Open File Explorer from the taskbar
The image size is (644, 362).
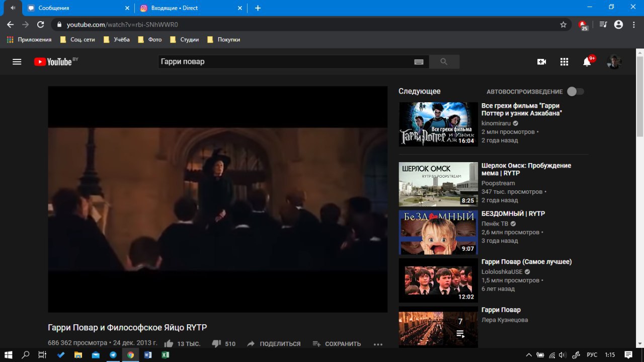[78, 354]
